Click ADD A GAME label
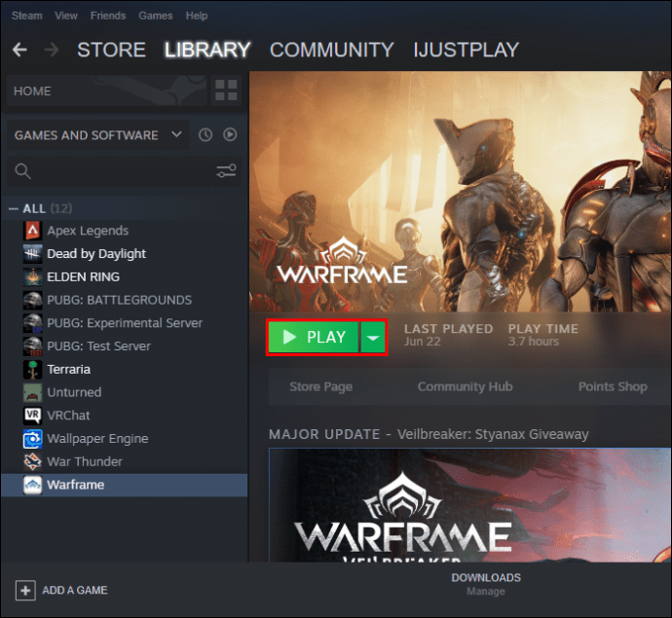The width and height of the screenshot is (672, 618). click(75, 590)
